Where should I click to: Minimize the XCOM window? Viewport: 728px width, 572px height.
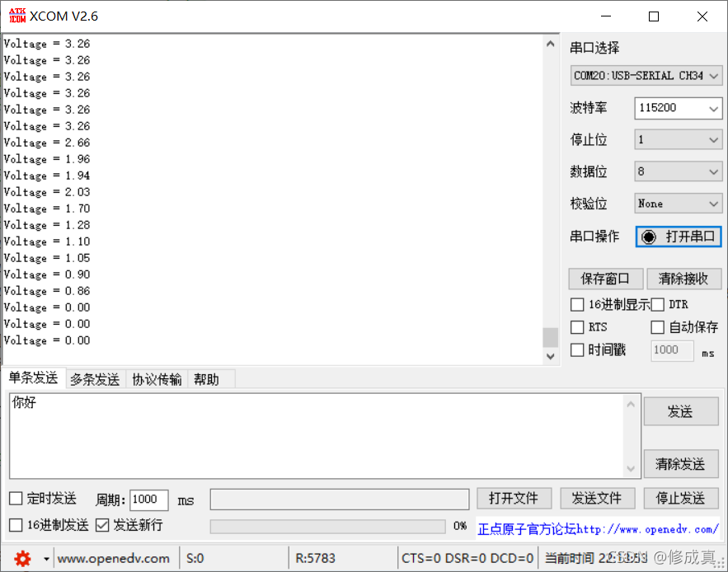point(606,16)
